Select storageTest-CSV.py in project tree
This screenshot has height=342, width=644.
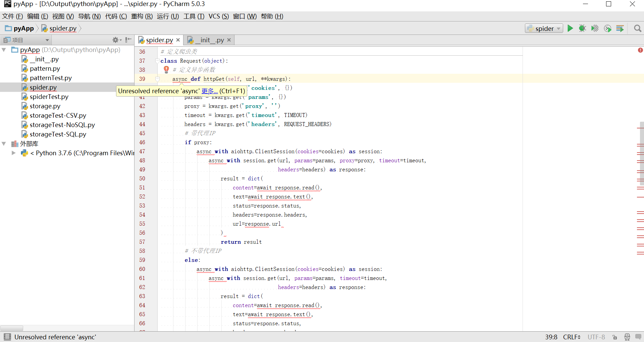pos(58,115)
